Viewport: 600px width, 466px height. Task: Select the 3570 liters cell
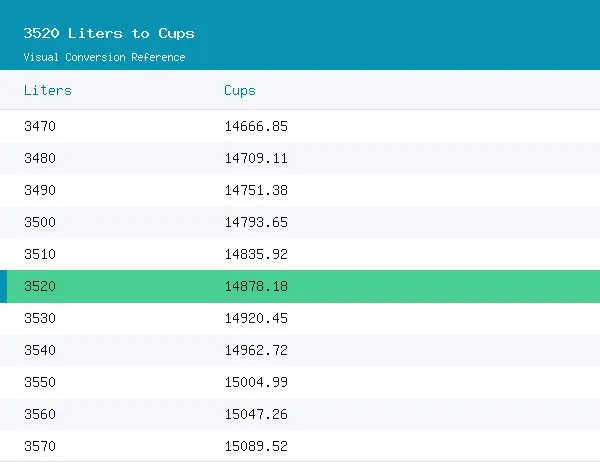coord(40,446)
